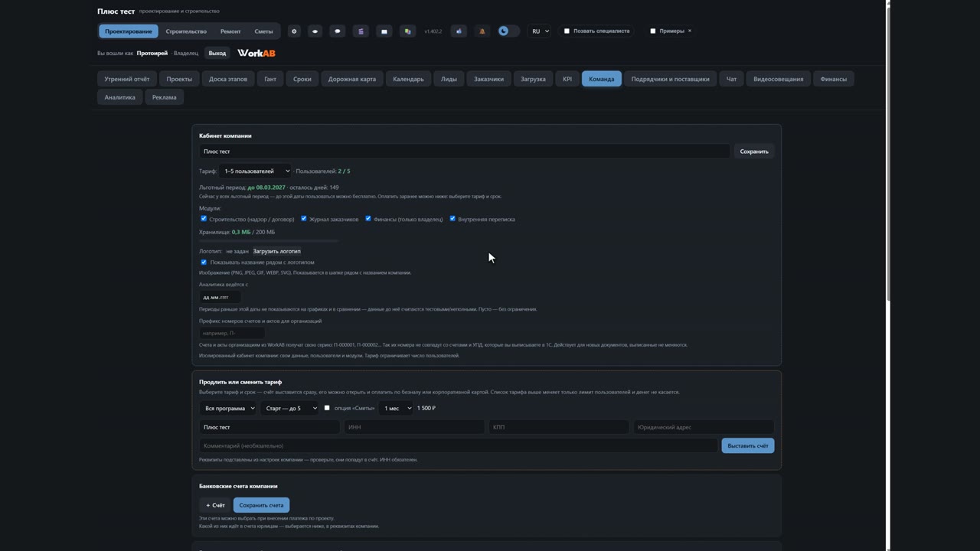This screenshot has height=551, width=980.
Task: Check the Позвать специалиста checkbox
Action: pyautogui.click(x=567, y=31)
